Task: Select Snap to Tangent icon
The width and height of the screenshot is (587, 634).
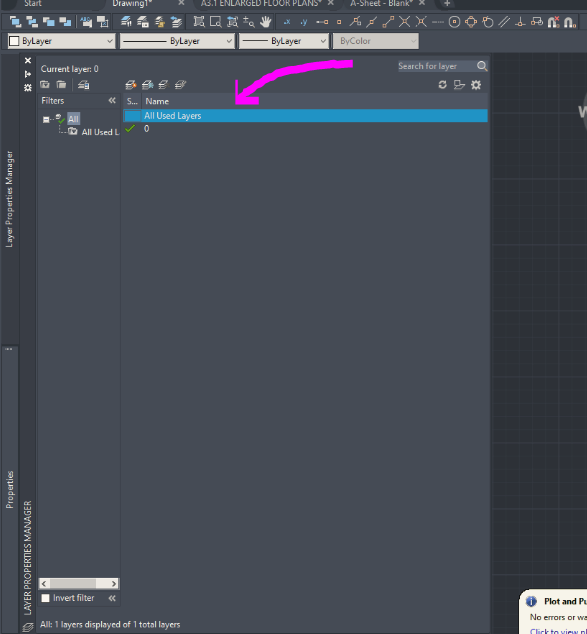Action: click(x=488, y=22)
